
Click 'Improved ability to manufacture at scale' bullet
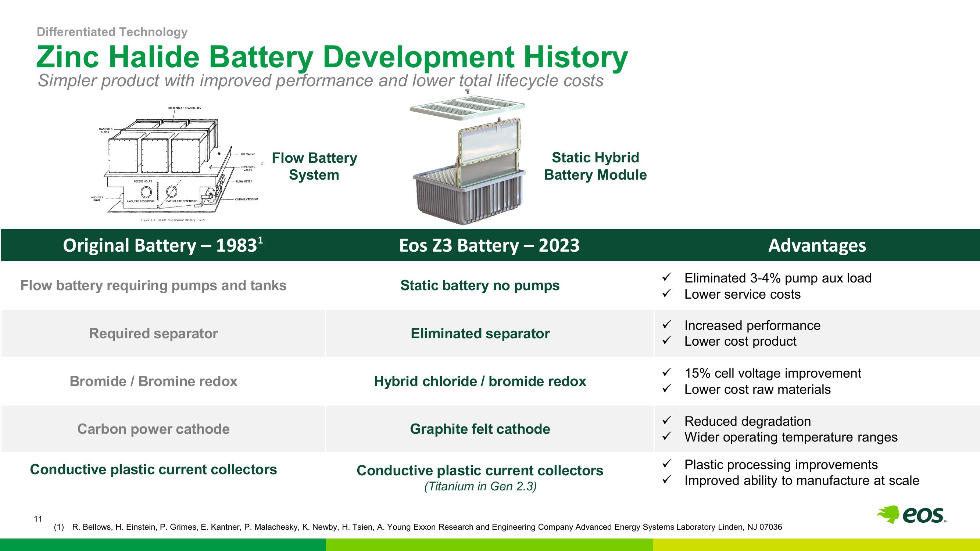802,480
